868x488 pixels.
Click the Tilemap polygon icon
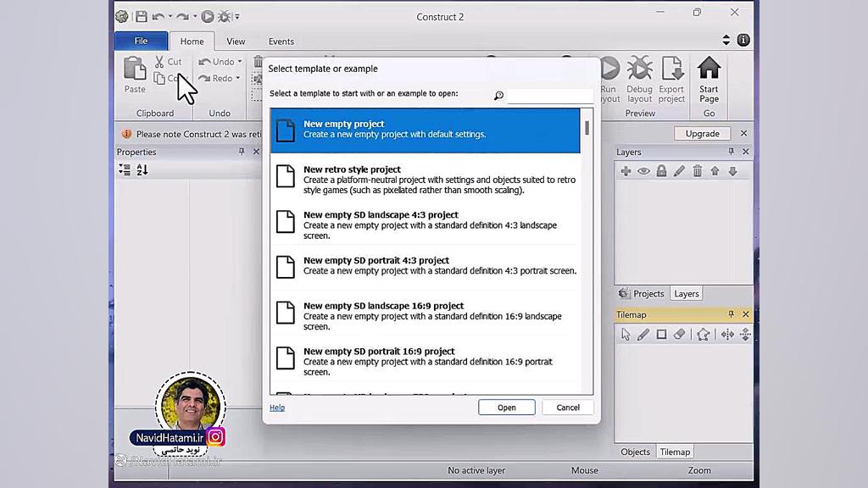click(703, 334)
